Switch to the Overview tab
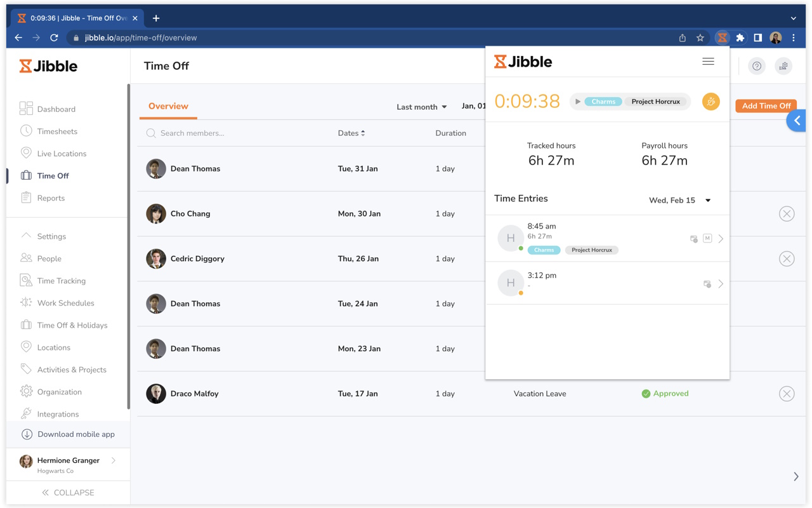Image resolution: width=812 pixels, height=508 pixels. (x=167, y=106)
